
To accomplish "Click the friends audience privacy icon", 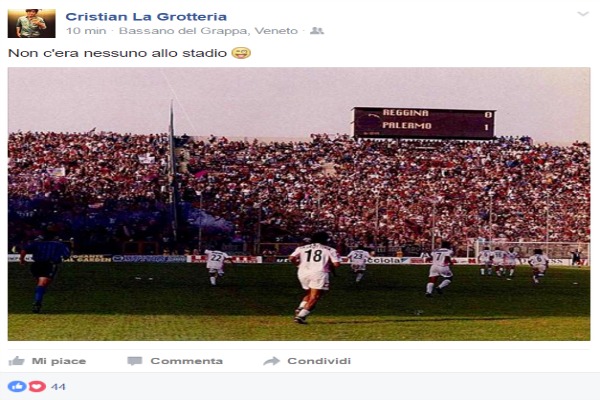I will [x=317, y=31].
